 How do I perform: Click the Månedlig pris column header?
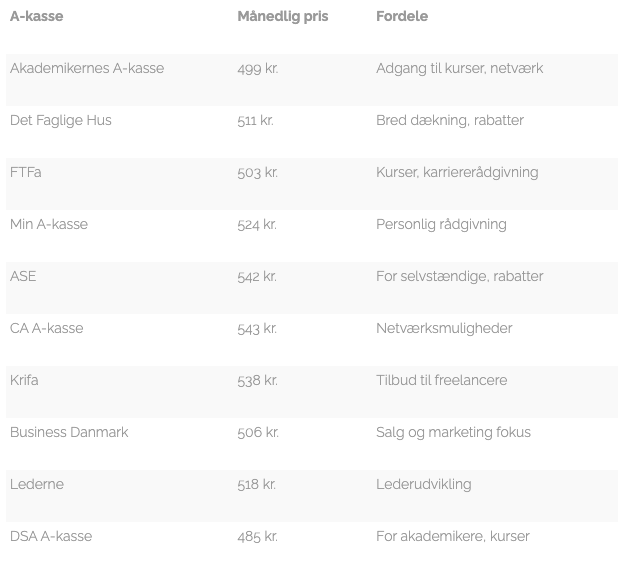tap(282, 17)
